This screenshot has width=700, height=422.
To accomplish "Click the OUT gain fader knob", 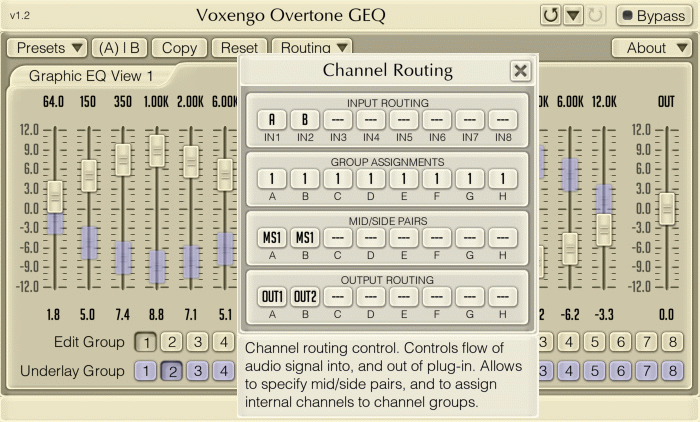I will (x=667, y=209).
